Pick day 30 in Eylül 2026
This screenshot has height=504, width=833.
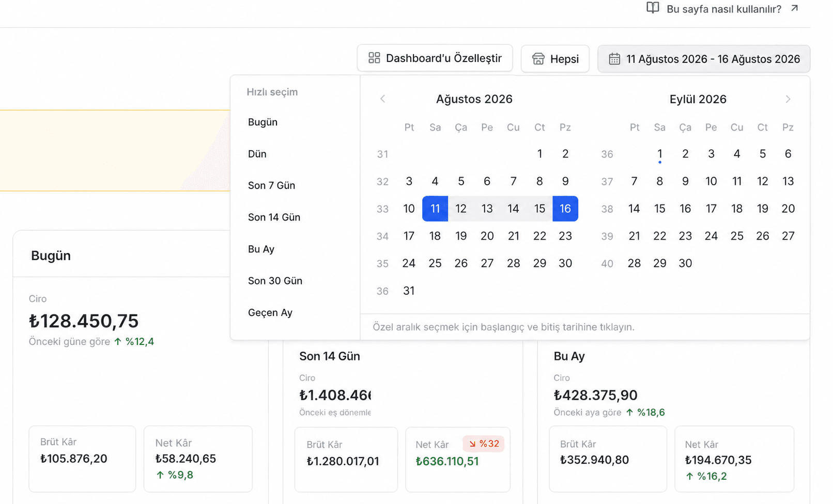point(685,263)
